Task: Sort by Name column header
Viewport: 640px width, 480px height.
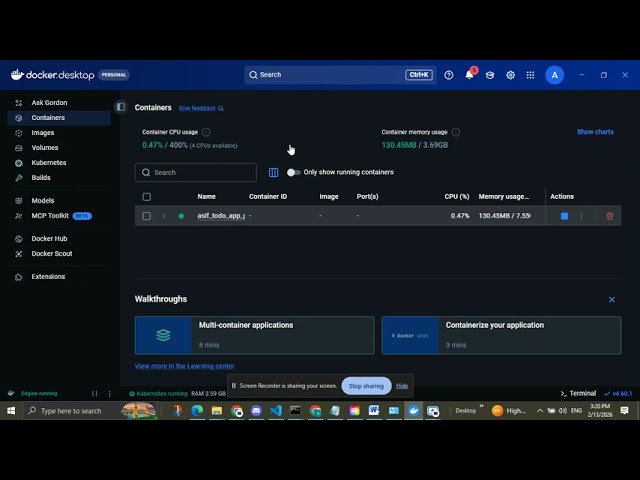Action: [x=207, y=196]
